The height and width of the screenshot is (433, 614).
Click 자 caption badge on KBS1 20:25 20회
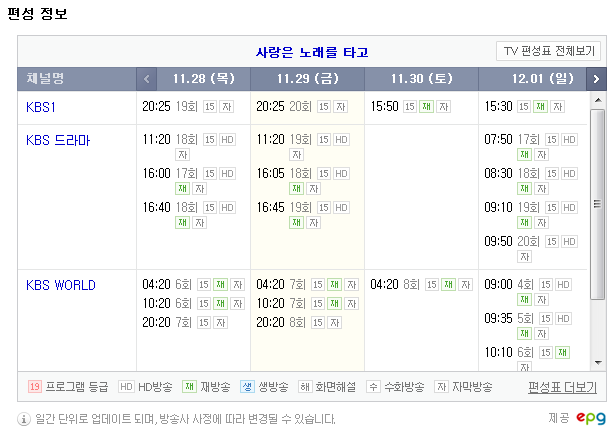click(341, 106)
